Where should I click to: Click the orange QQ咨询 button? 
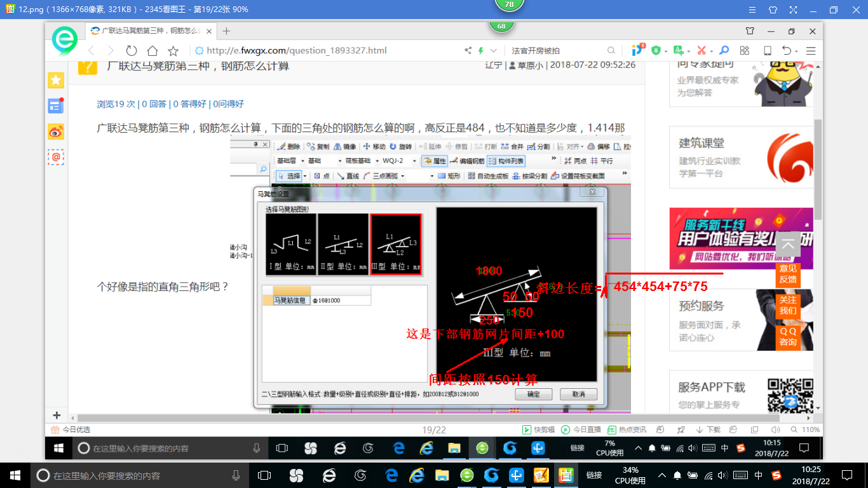(788, 337)
